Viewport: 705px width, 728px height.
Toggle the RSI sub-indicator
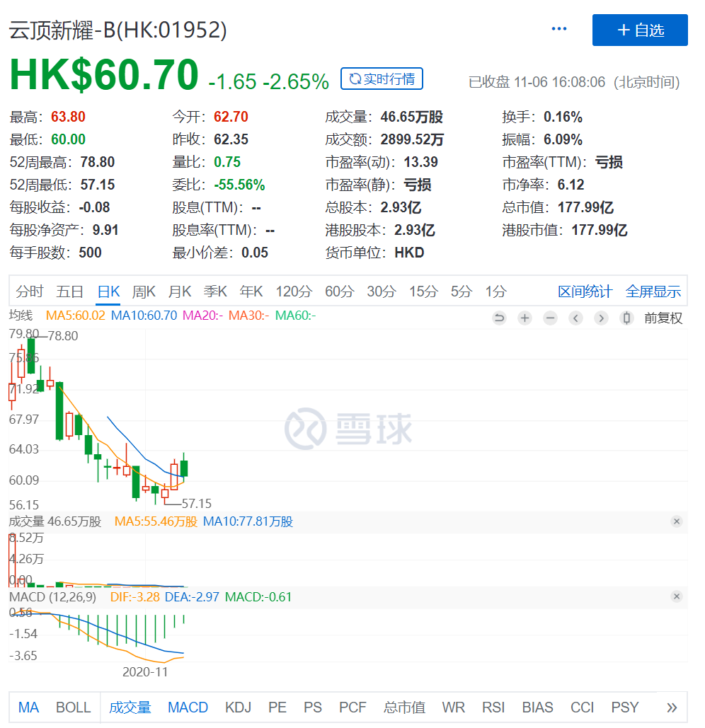click(x=493, y=707)
